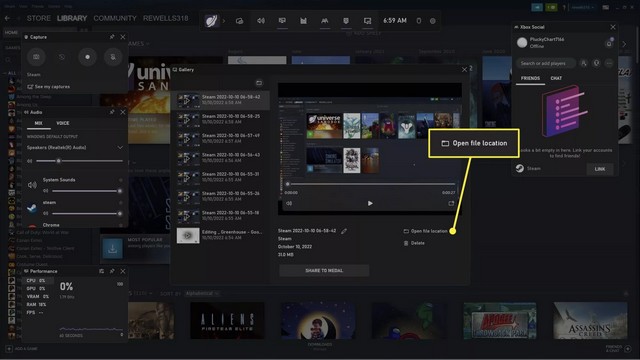Image resolution: width=640 pixels, height=360 pixels.
Task: Select CPU row in Performance widget
Action: tap(38, 280)
